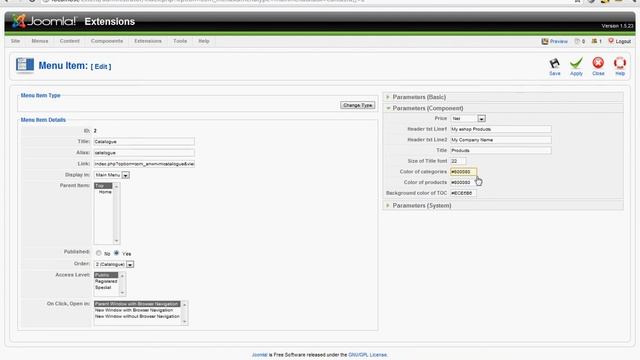
Task: Open the Order dropdown
Action: (114, 264)
